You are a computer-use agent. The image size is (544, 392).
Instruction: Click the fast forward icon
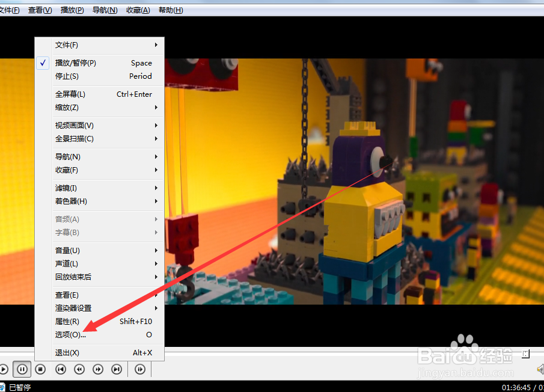98,369
